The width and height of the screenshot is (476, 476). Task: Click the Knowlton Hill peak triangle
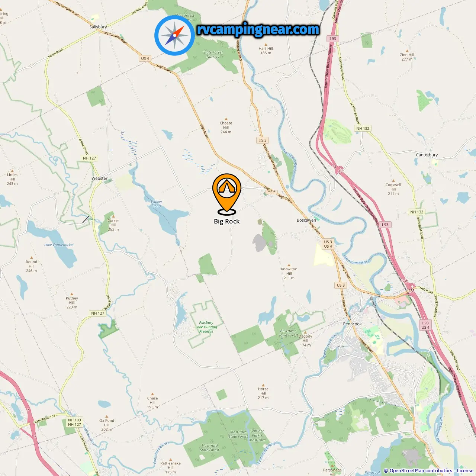coord(289,265)
